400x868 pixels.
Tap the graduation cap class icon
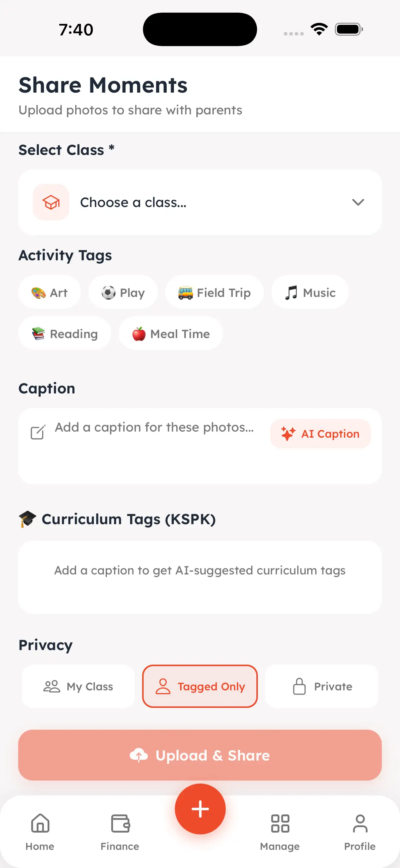tap(51, 202)
